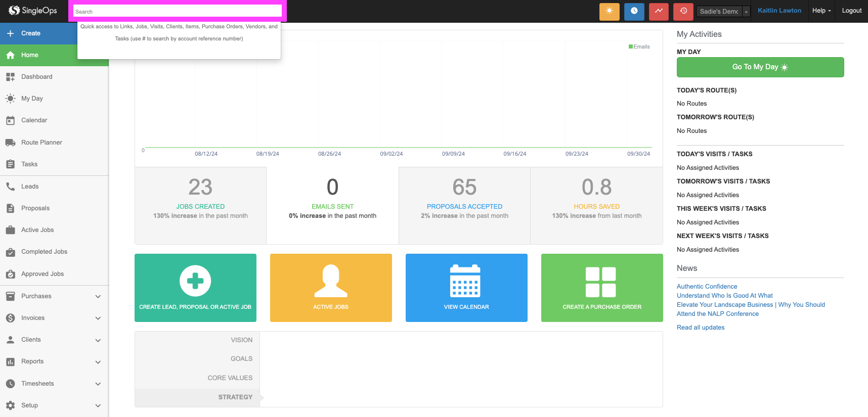The height and width of the screenshot is (417, 868).
Task: Open Route Planner from the sidebar
Action: pos(41,143)
